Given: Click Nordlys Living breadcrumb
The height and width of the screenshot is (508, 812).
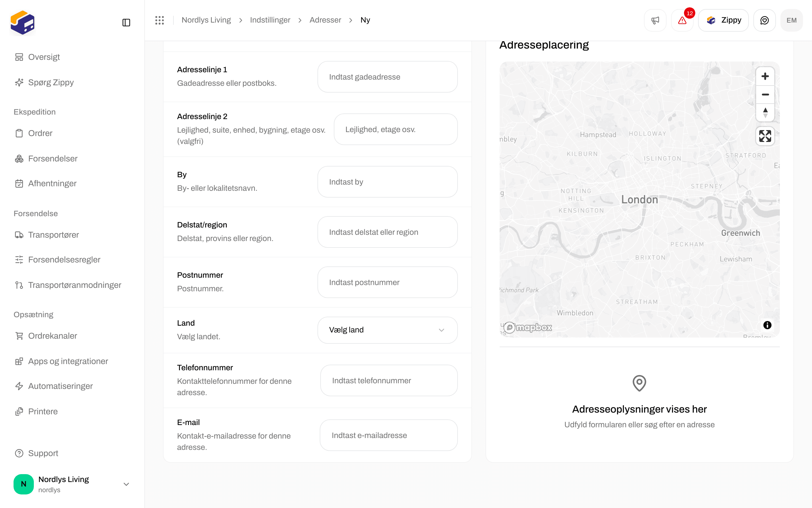Looking at the screenshot, I should point(206,20).
